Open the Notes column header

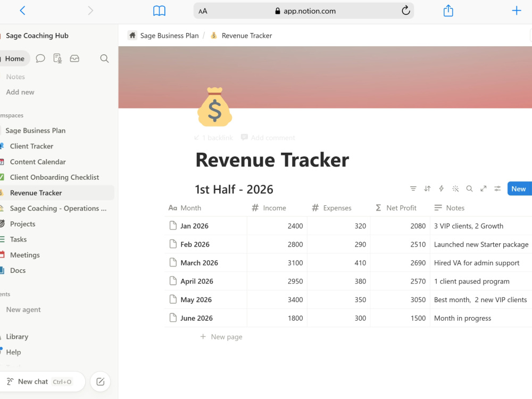click(x=481, y=208)
